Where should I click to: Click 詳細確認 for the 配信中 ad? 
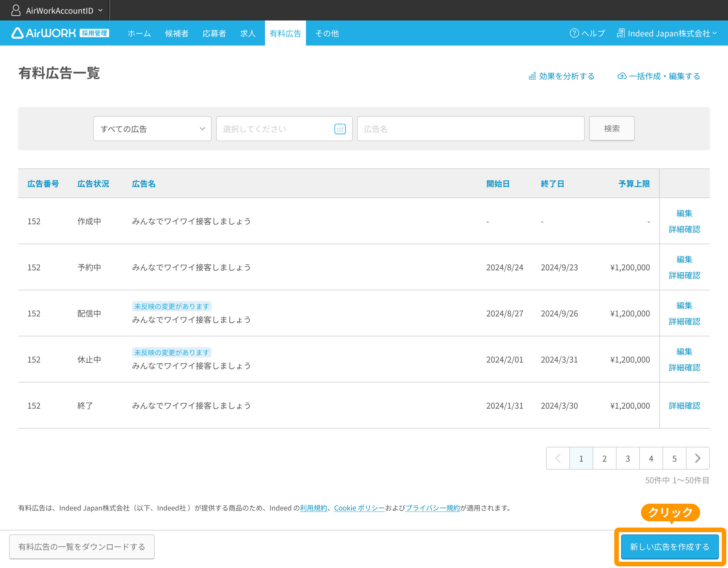point(684,321)
